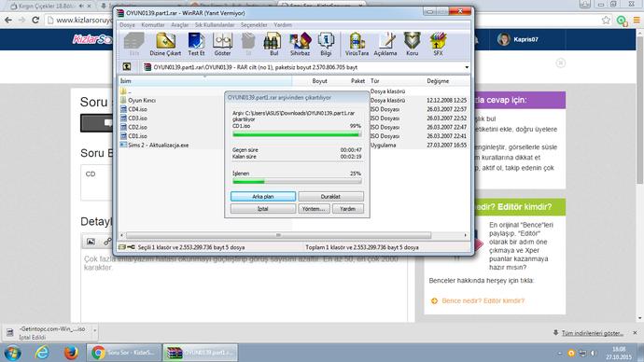Open the Sihirbaz wizard toolbar icon
644x362 pixels.
tap(300, 45)
